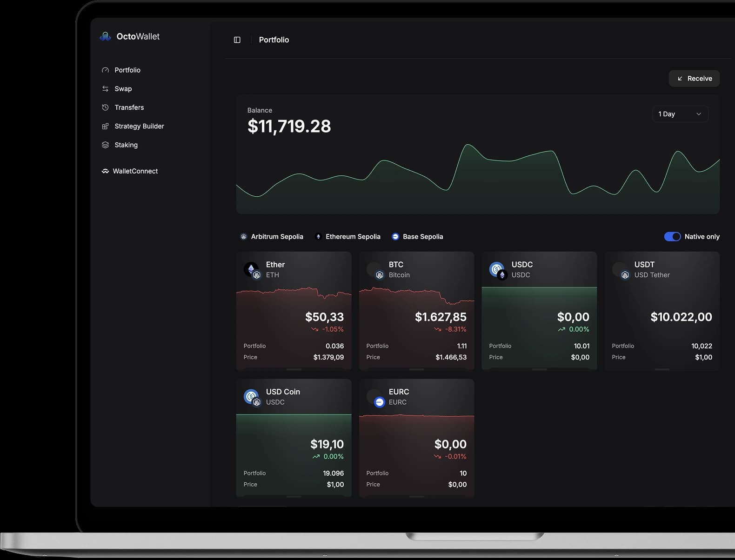The image size is (735, 560).
Task: Filter by Ethereum Sepolia network label
Action: click(353, 237)
